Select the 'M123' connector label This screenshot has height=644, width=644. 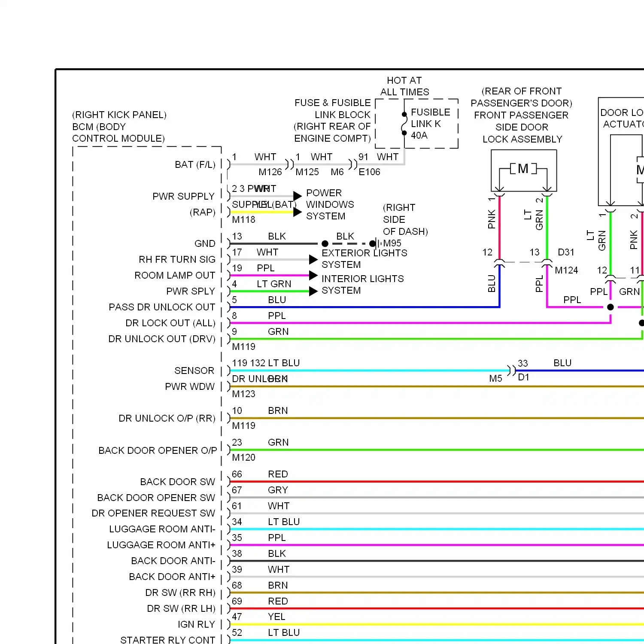(243, 394)
